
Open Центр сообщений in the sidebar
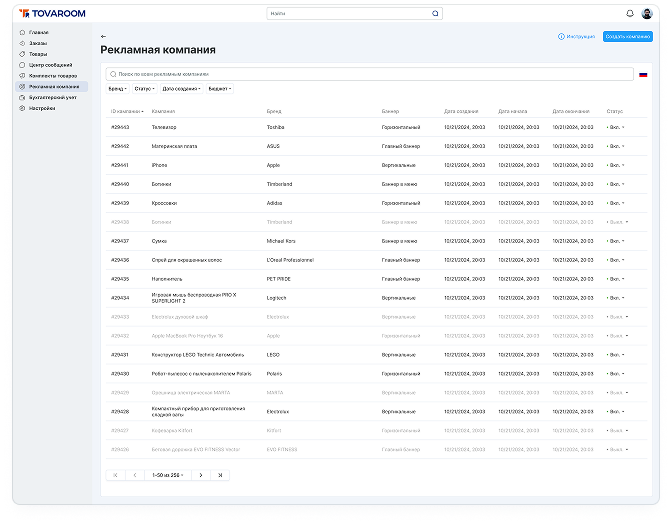coord(46,65)
